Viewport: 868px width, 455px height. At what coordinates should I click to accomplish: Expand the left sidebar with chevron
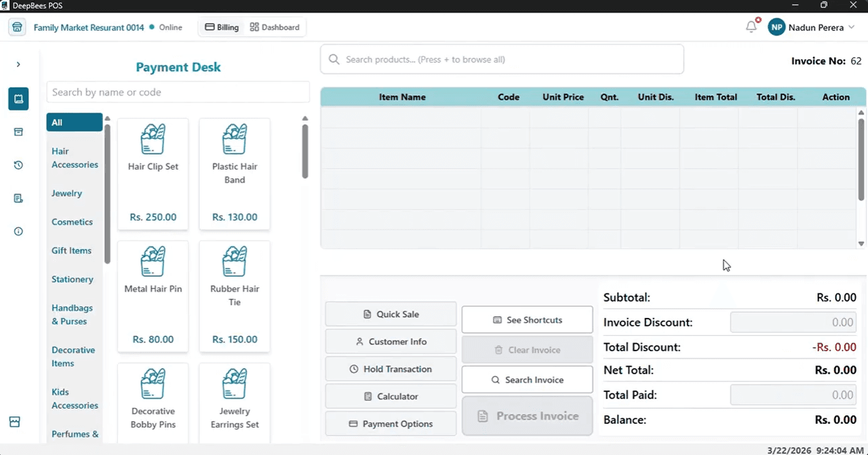18,64
